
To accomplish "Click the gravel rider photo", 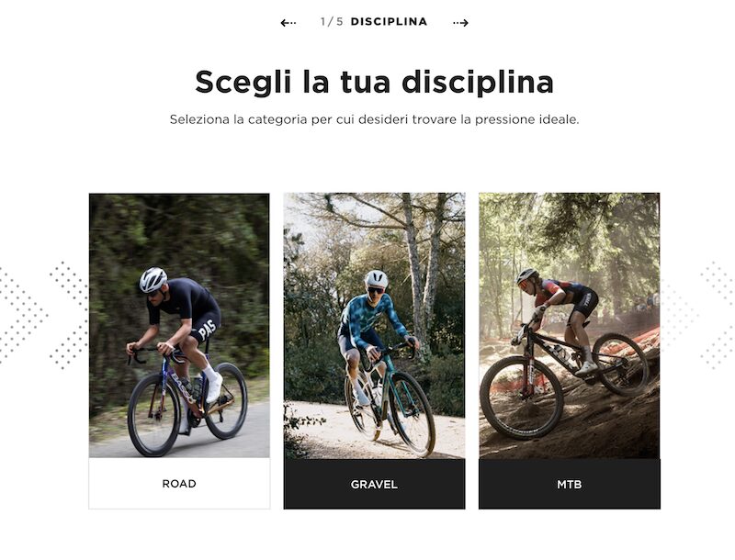I will (374, 325).
